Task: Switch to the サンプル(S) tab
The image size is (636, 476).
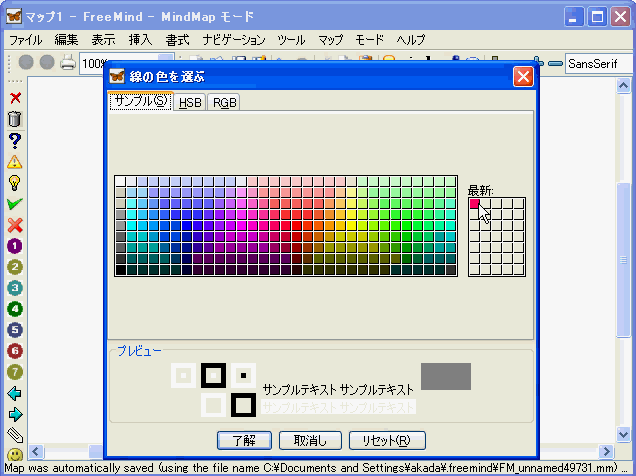Action: pos(141,101)
